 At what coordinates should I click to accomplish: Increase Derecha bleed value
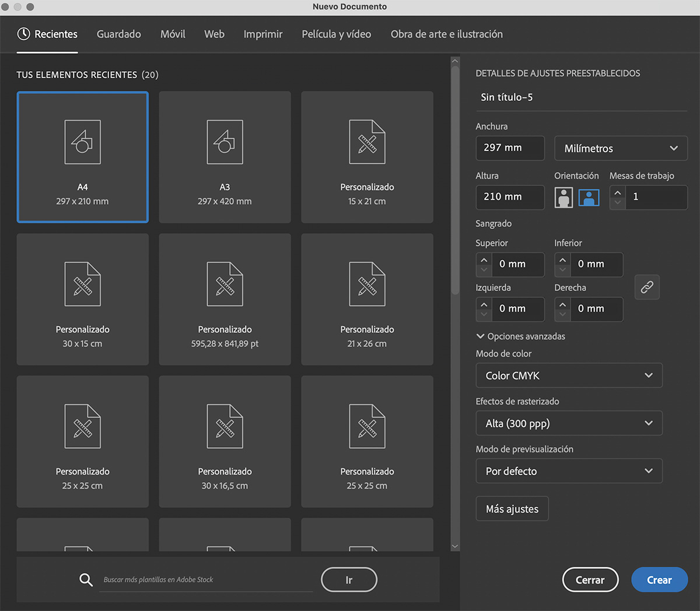(562, 304)
